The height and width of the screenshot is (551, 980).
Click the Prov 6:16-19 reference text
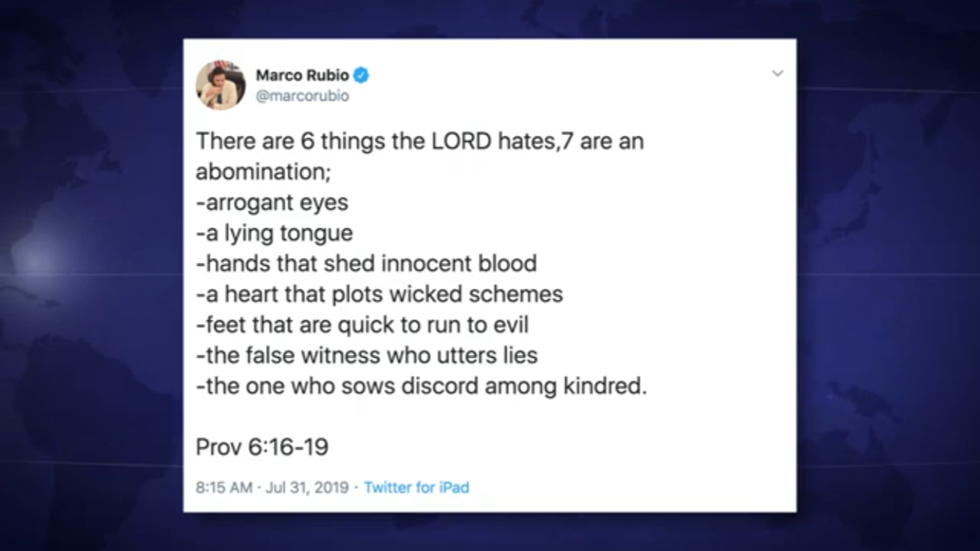pyautogui.click(x=262, y=447)
